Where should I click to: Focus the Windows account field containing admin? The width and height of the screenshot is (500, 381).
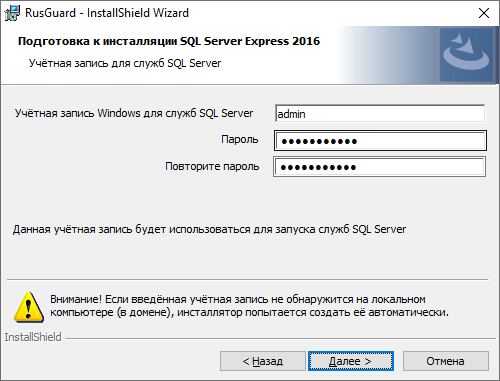380,114
